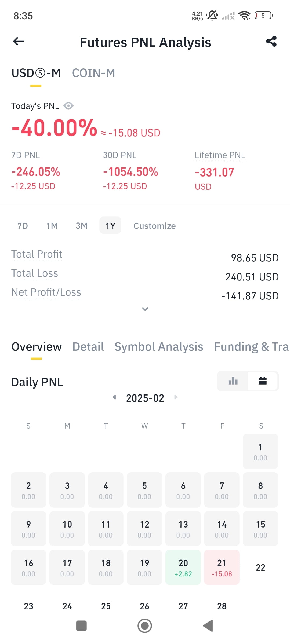Tap Lifetime PNL info label
Viewport: 290px width, 644px height.
pyautogui.click(x=220, y=155)
